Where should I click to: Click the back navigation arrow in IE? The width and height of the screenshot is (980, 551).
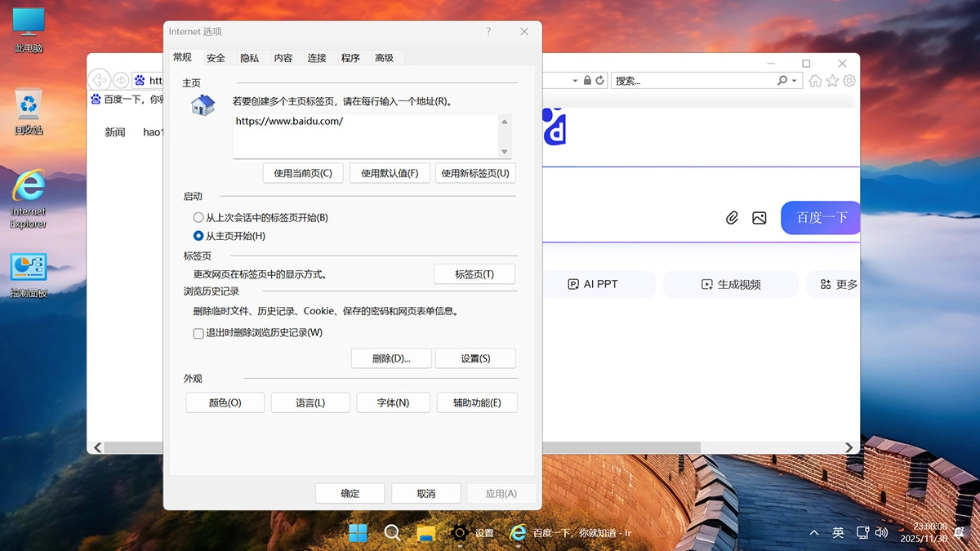point(98,79)
